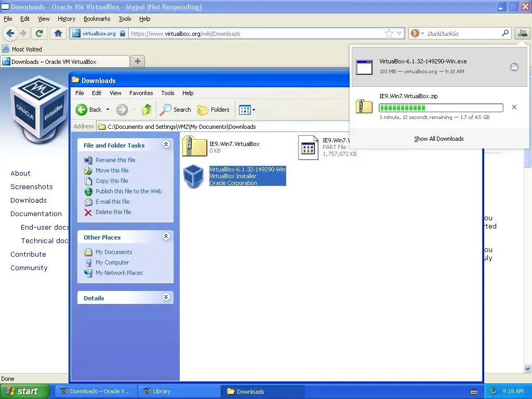Open Screenshots link on VirtualBox sidebar
Viewport: 532px width, 399px height.
[x=32, y=187]
